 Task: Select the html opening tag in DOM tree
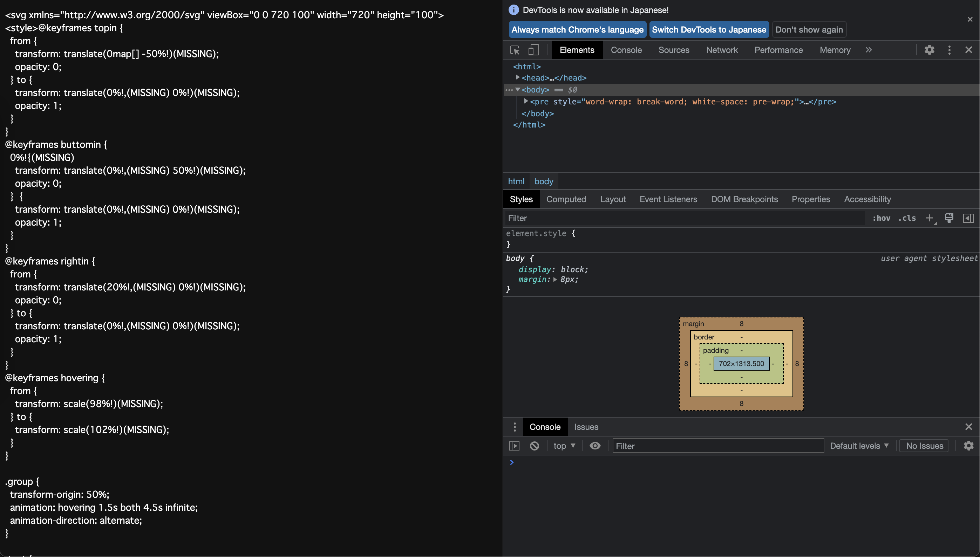[527, 67]
